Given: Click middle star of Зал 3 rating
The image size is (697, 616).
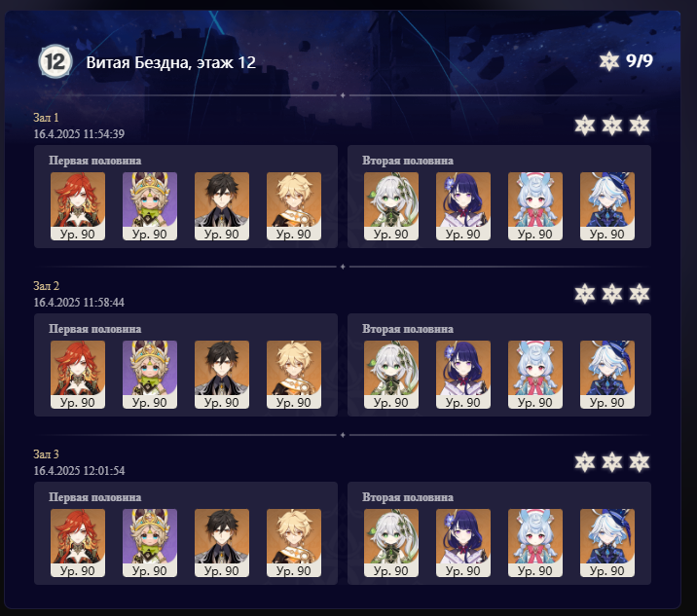Looking at the screenshot, I should pyautogui.click(x=612, y=462).
